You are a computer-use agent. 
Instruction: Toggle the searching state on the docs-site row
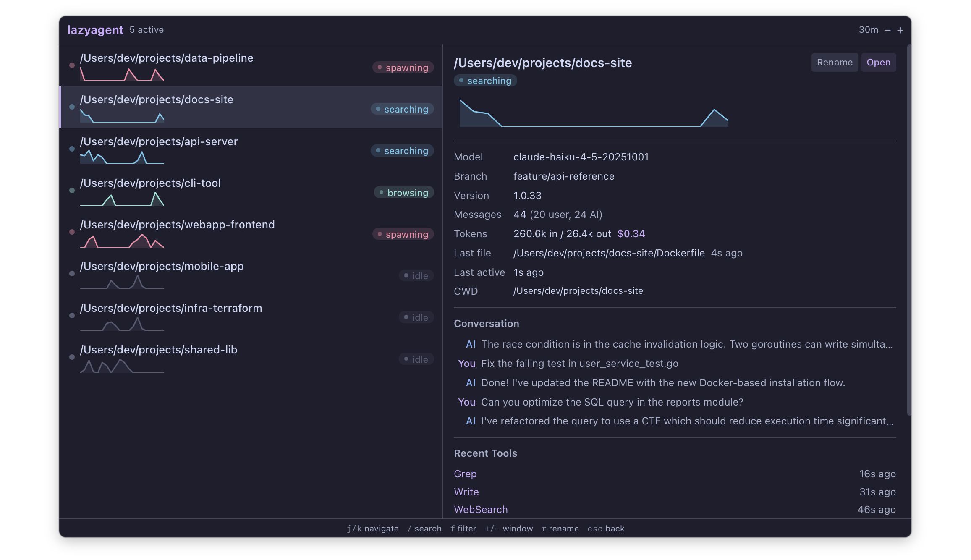[401, 109]
